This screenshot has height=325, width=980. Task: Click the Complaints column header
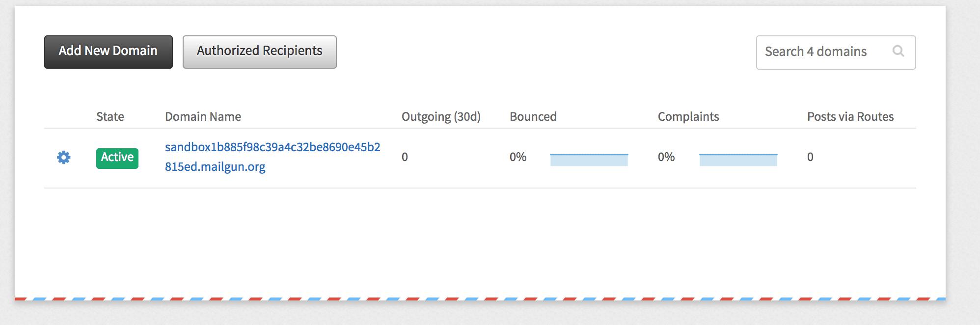[688, 117]
